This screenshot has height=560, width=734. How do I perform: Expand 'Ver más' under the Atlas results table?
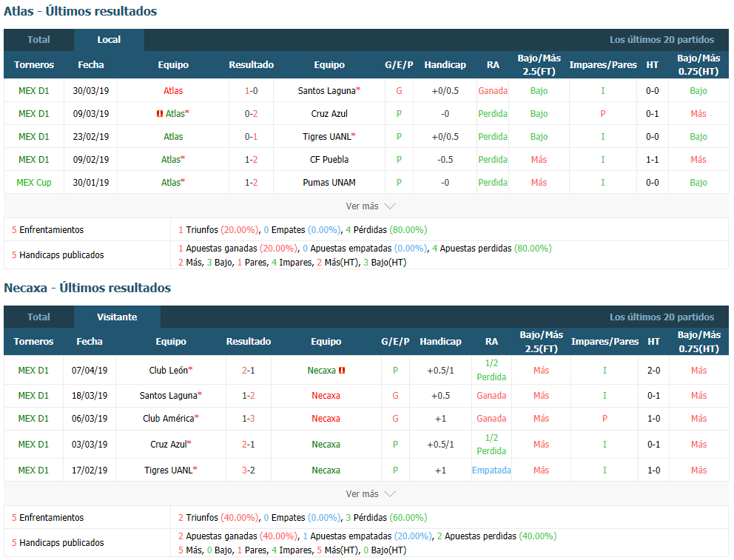[x=371, y=206]
